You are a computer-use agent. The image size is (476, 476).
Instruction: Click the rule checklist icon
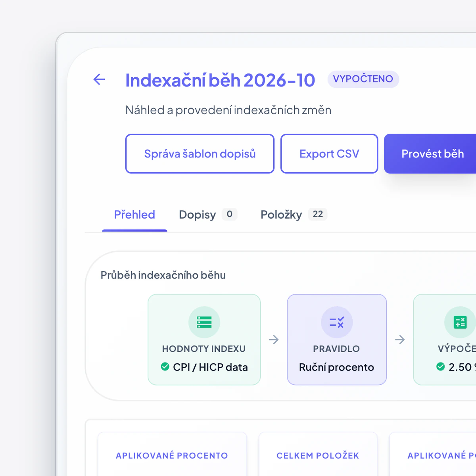[x=337, y=322]
